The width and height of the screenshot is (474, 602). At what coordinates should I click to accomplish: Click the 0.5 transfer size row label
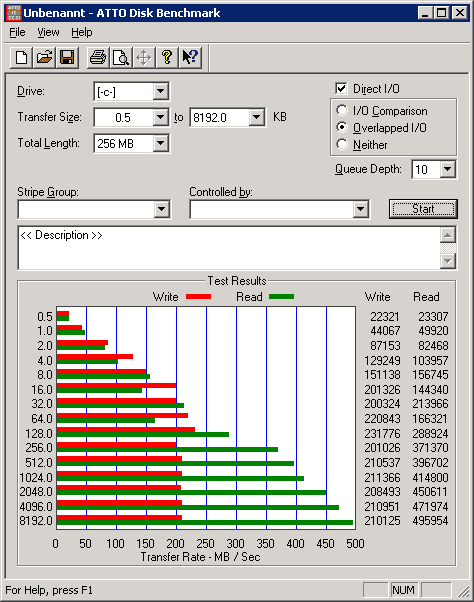click(x=45, y=317)
